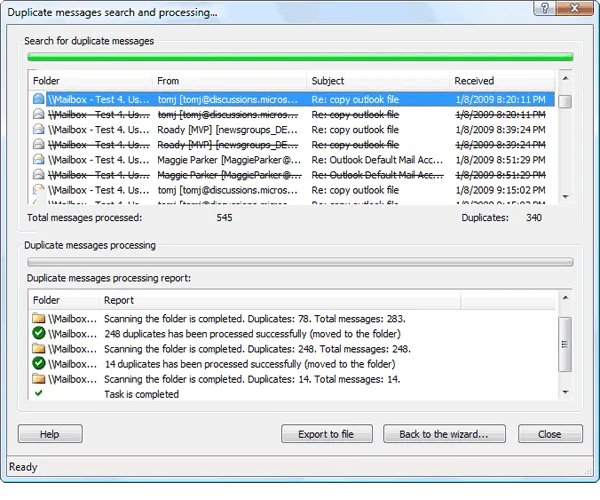Select the non-struck '1/8/2009 8:39:24 PM' received date
Image resolution: width=600 pixels, height=500 pixels.
(x=501, y=130)
